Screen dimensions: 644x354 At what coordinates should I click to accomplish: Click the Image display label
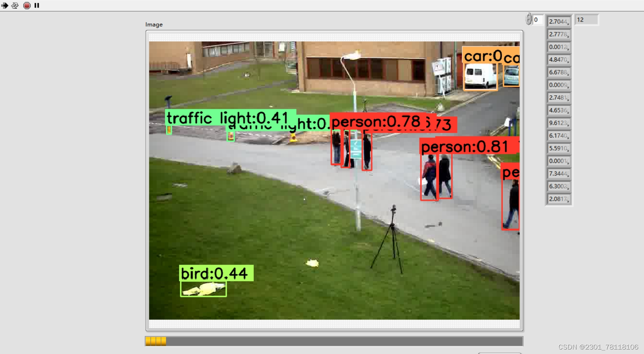154,24
